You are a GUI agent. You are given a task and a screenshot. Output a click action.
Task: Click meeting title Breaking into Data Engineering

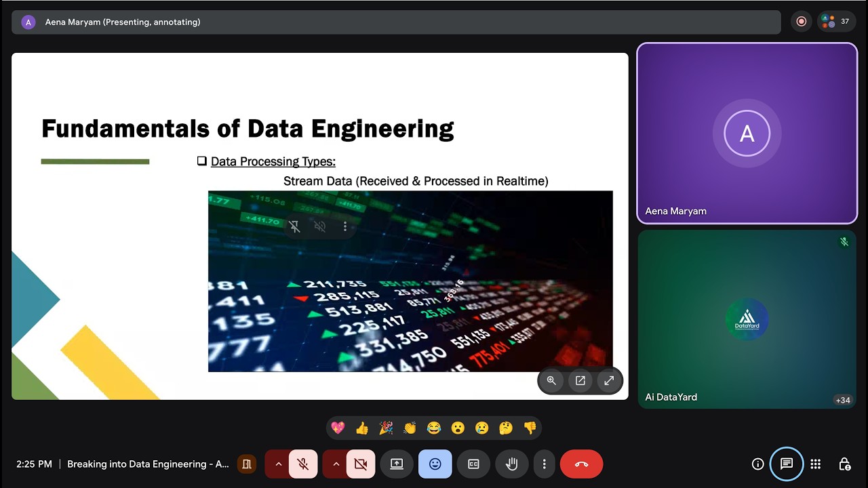[148, 464]
